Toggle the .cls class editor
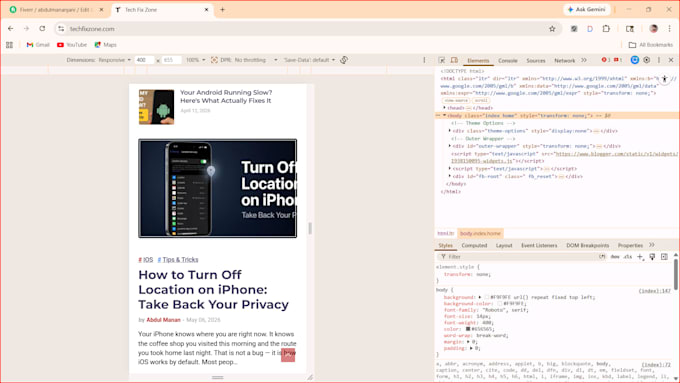The image size is (680, 383). click(x=628, y=257)
